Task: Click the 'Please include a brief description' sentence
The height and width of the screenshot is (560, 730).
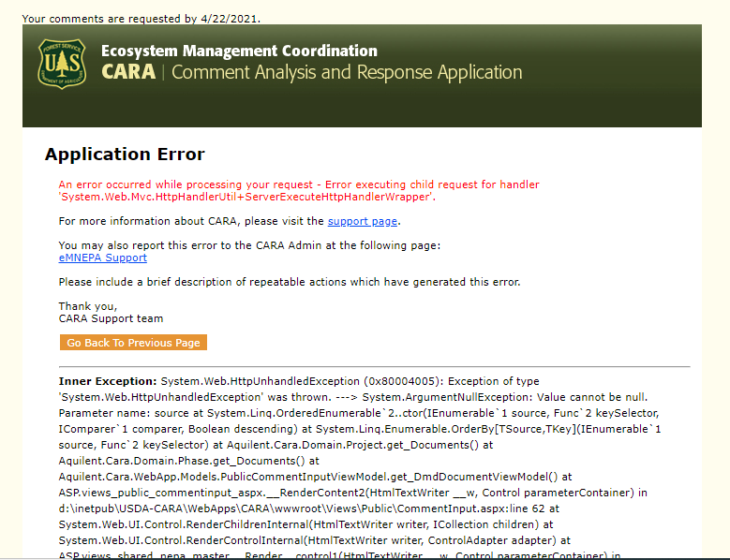Action: coord(290,282)
